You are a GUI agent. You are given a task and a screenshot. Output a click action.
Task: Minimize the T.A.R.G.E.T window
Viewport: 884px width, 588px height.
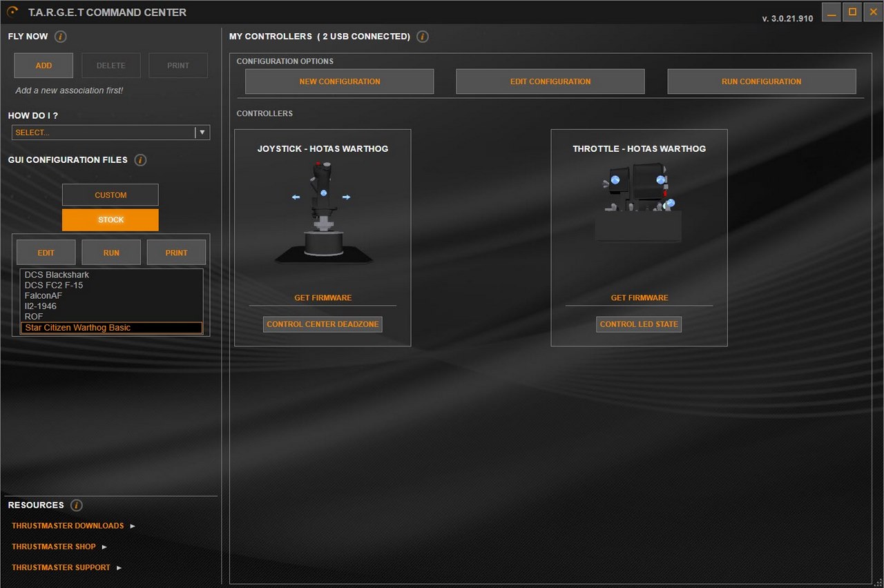832,12
